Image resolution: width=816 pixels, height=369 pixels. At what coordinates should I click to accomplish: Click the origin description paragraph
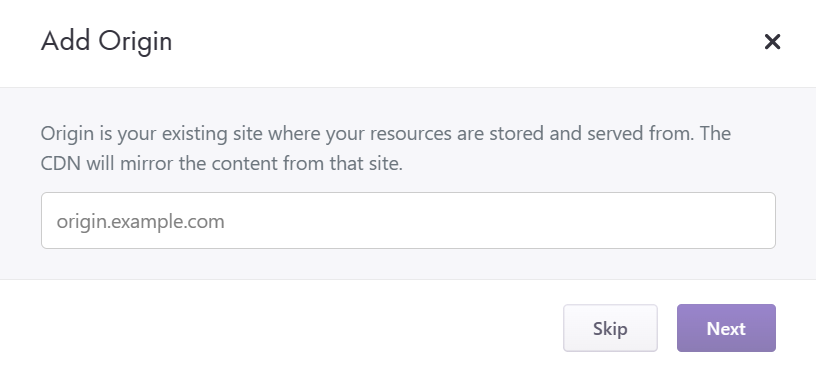386,148
